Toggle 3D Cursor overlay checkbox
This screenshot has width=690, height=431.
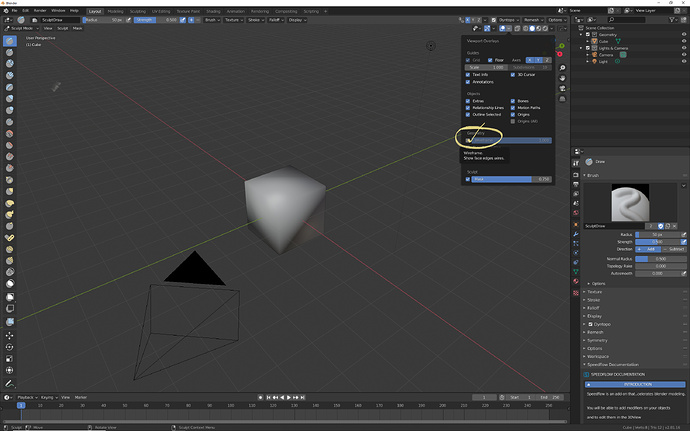[513, 75]
